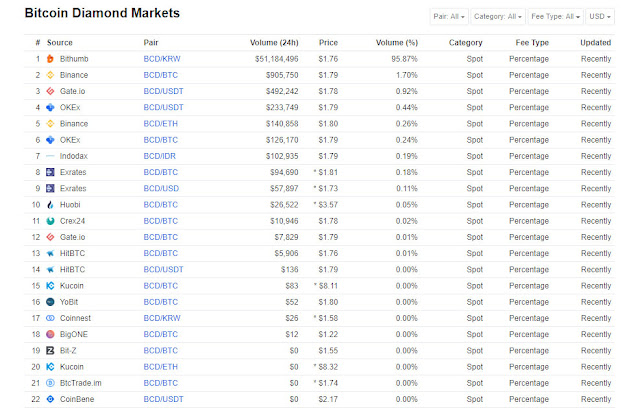Open OKEx BCD/USDT pair link
The image size is (640, 413).
(x=163, y=107)
